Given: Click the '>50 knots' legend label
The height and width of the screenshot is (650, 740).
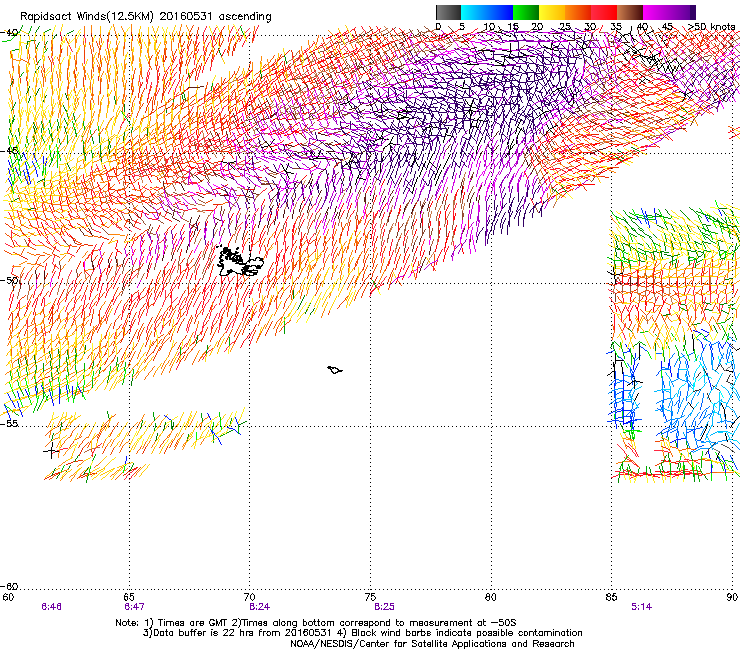Looking at the screenshot, I should coord(711,27).
